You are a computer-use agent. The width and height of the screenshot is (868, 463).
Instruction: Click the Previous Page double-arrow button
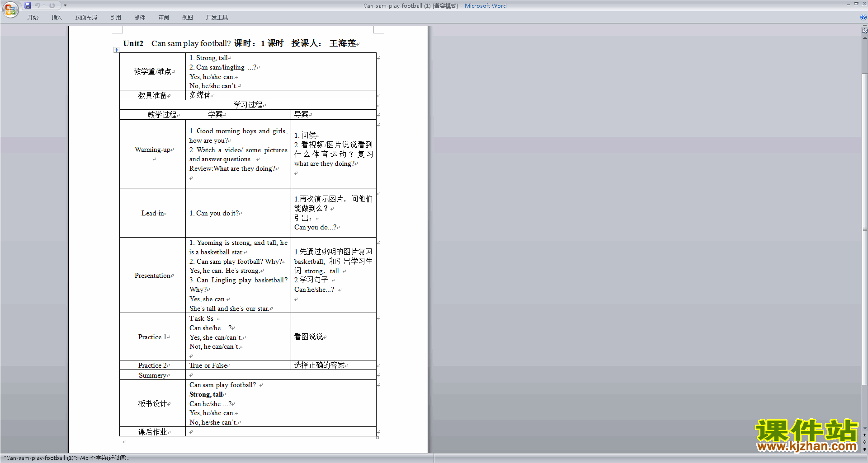(864, 435)
